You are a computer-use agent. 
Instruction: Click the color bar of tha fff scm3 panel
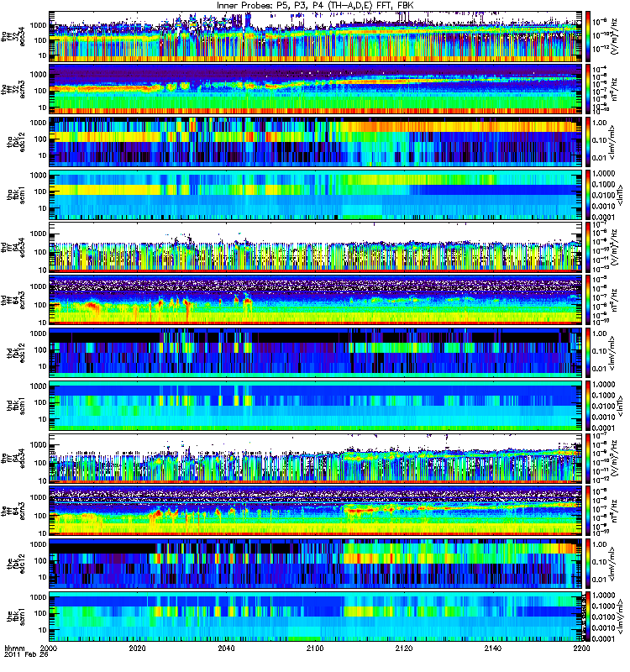588,89
